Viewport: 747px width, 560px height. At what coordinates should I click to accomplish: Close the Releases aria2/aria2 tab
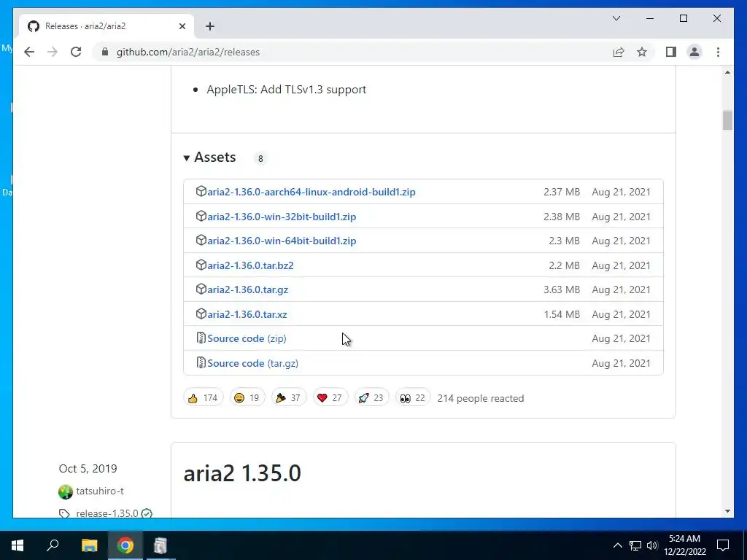point(182,26)
